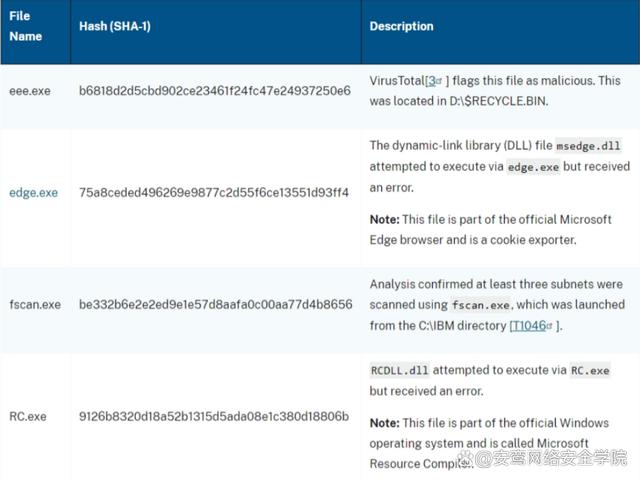Open the T1046 technique link

point(529,325)
